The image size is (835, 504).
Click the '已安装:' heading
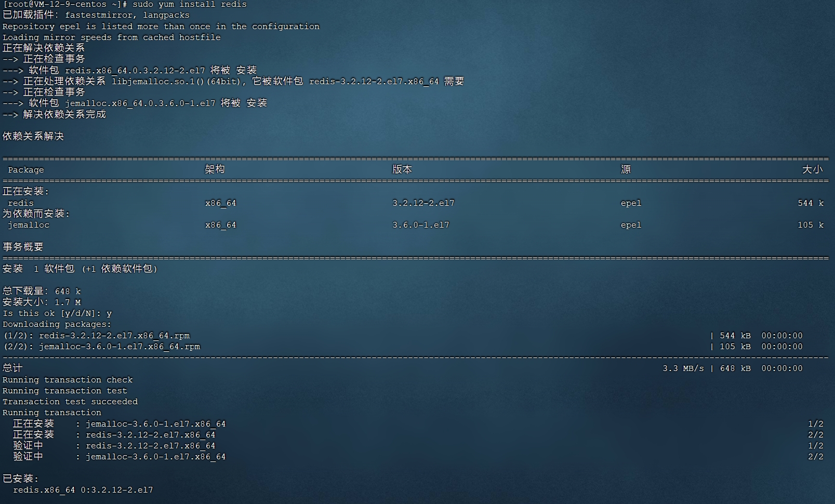point(21,479)
